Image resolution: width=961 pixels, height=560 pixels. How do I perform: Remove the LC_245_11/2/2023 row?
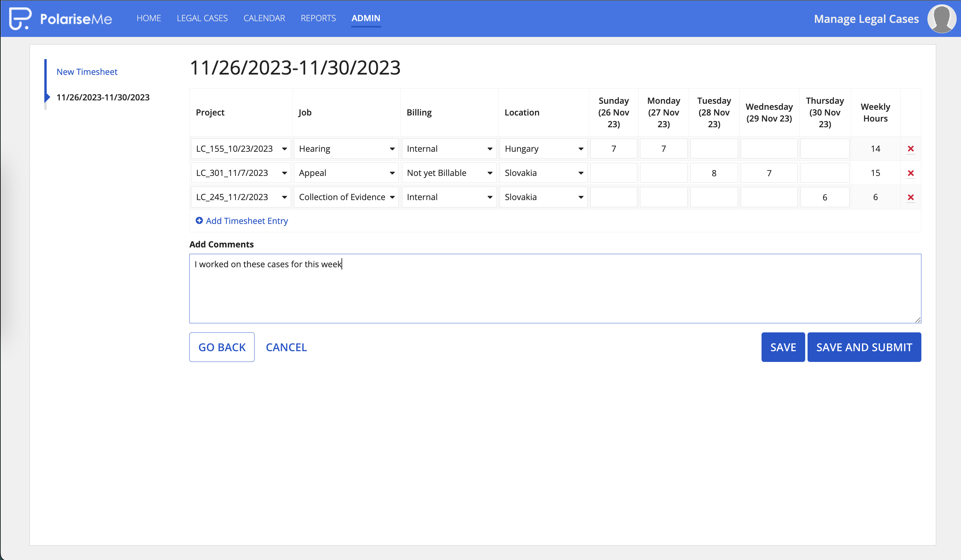click(911, 197)
